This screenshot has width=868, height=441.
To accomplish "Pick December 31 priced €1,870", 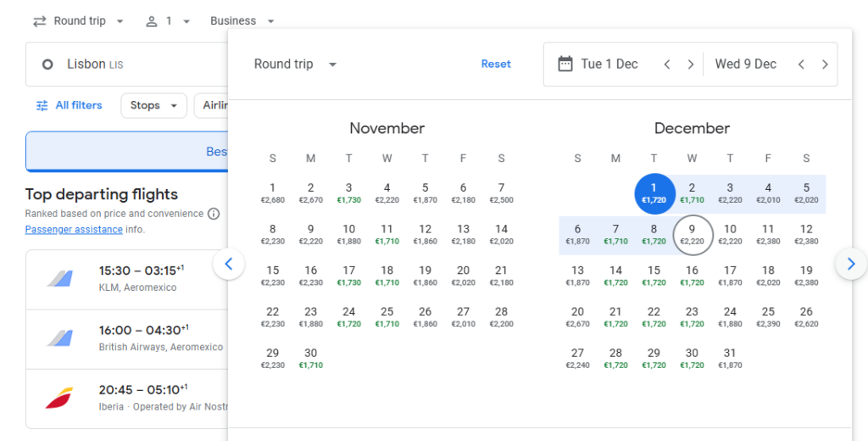I will click(x=730, y=359).
